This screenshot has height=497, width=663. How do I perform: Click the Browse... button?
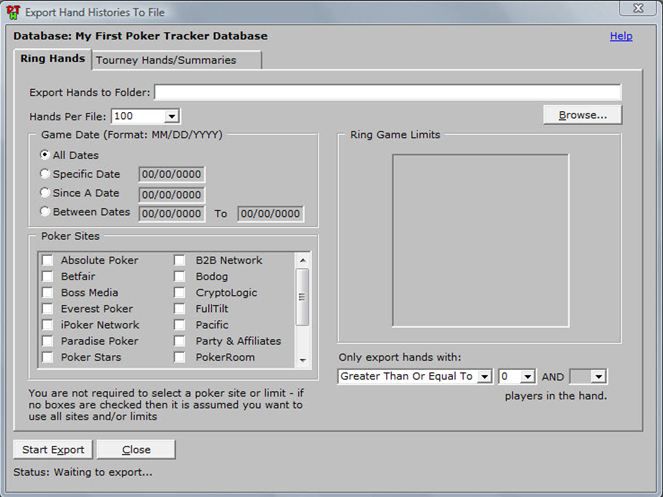pos(582,115)
